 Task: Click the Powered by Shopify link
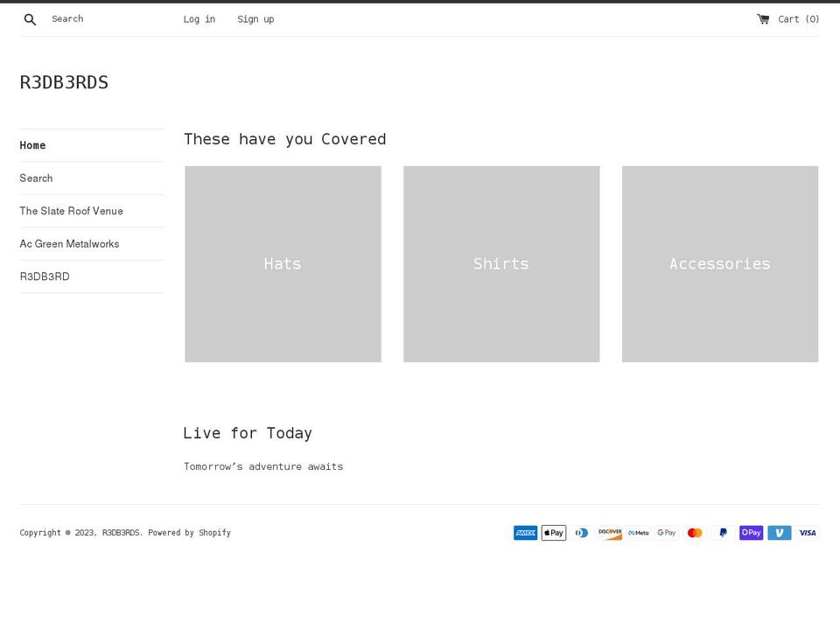click(x=189, y=533)
